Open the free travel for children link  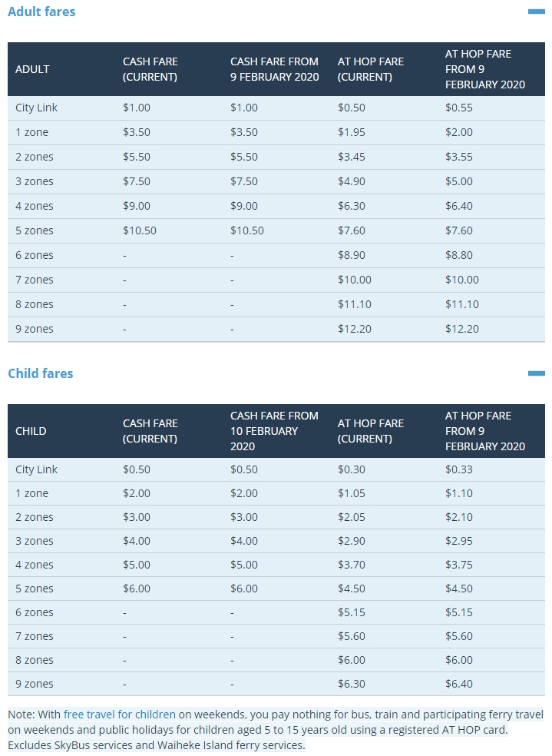point(120,714)
